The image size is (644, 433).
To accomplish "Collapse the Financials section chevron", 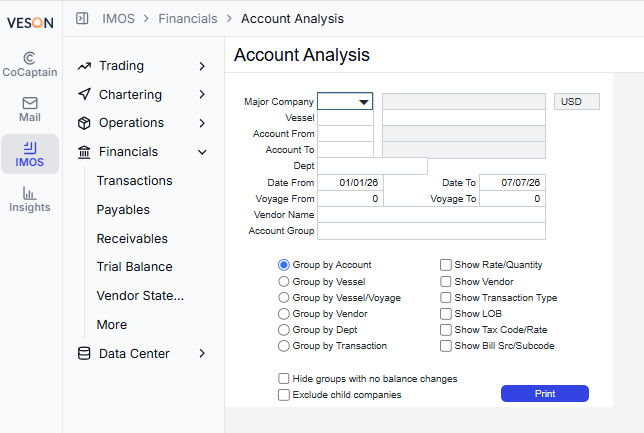I will coord(202,152).
